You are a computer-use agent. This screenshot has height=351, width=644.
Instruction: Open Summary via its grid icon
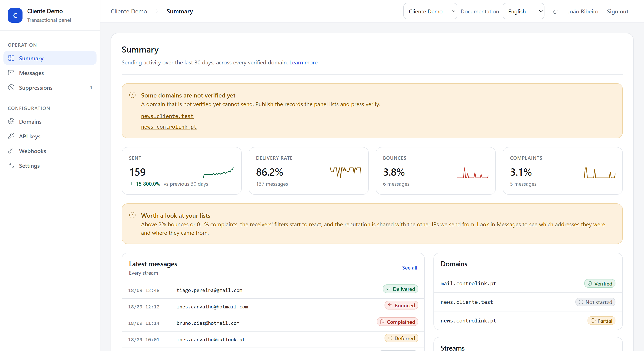(x=11, y=58)
